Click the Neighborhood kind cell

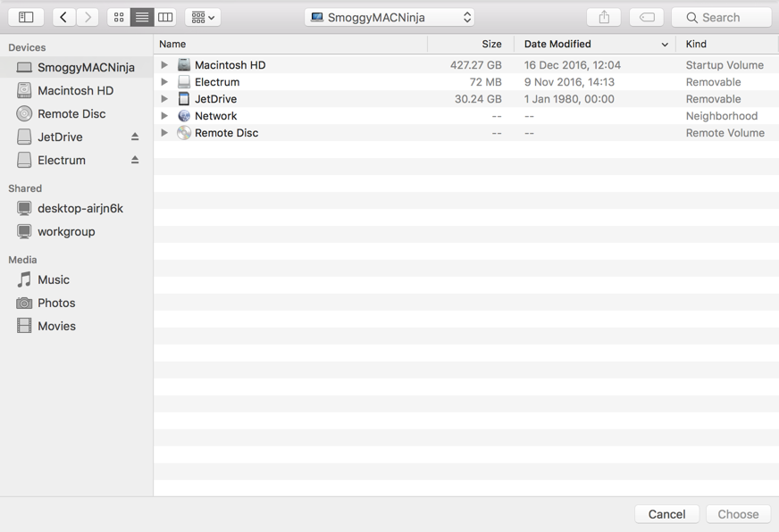pos(721,116)
